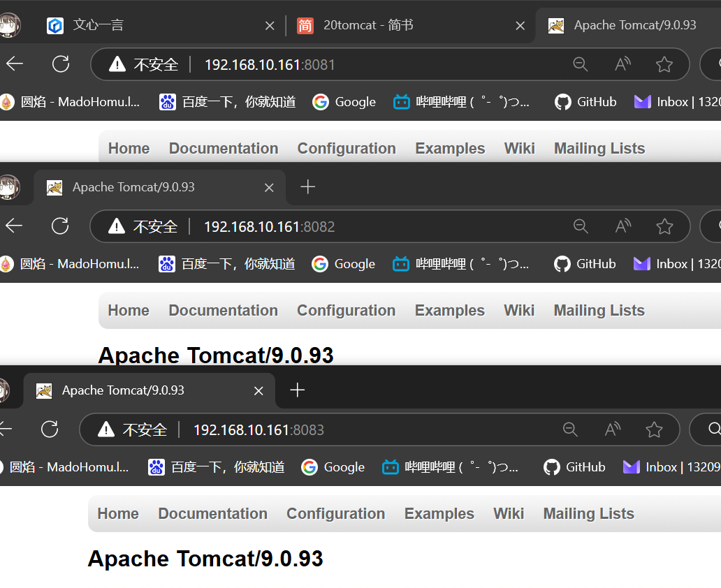This screenshot has width=721, height=588.
Task: Click read aloud icon in 8083 address bar
Action: 613,429
